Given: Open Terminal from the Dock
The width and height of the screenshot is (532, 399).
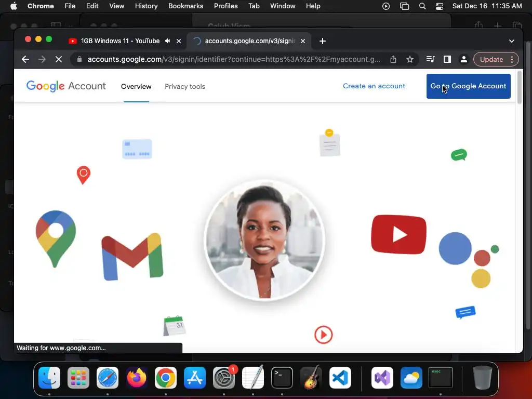Looking at the screenshot, I should click(x=282, y=378).
